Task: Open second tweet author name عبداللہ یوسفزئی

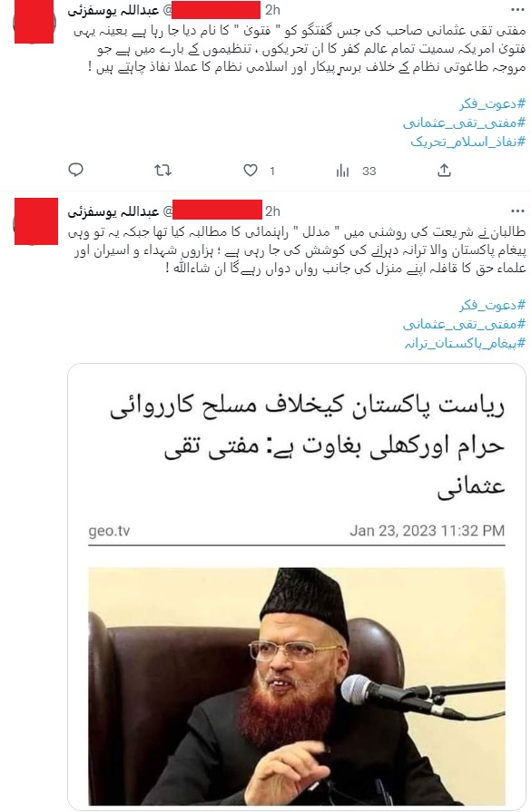Action: [x=113, y=211]
